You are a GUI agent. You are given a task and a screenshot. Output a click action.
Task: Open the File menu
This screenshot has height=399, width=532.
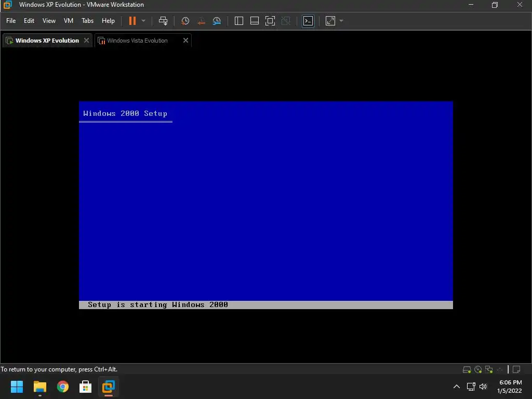click(11, 21)
